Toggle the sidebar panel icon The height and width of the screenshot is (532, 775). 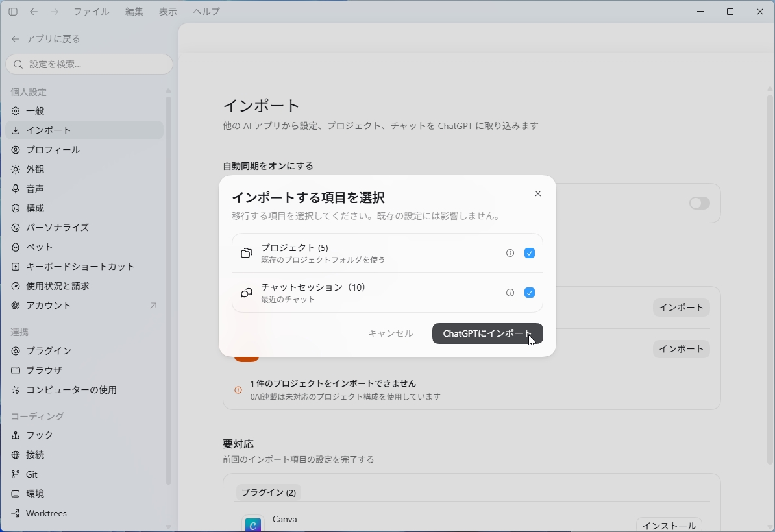tap(14, 12)
